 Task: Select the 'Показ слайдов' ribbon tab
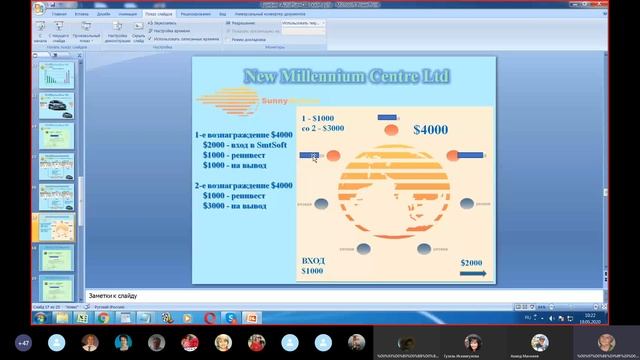pyautogui.click(x=159, y=14)
